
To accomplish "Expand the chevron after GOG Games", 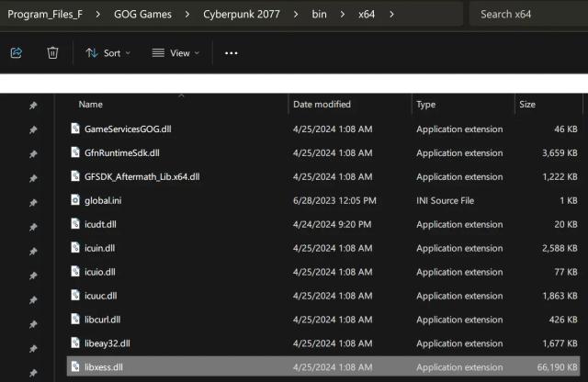I will [187, 15].
